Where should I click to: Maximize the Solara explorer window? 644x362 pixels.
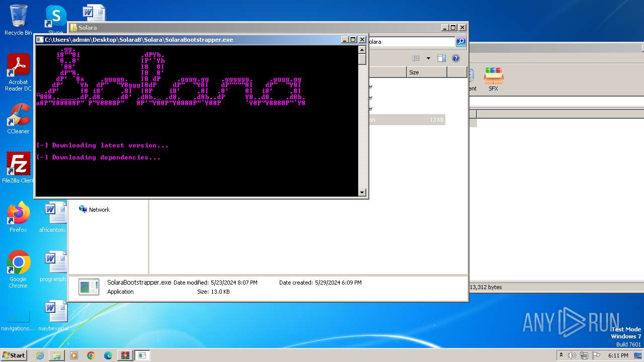pos(453,28)
